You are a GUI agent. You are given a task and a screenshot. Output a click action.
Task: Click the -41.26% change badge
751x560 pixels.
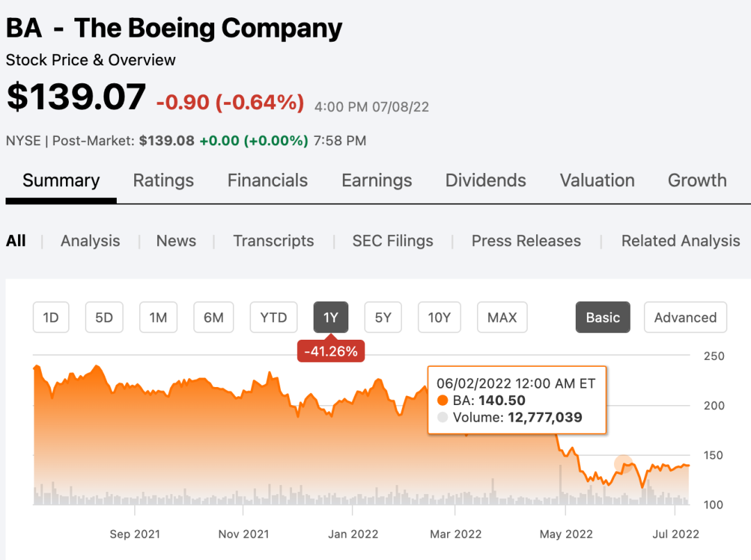331,352
